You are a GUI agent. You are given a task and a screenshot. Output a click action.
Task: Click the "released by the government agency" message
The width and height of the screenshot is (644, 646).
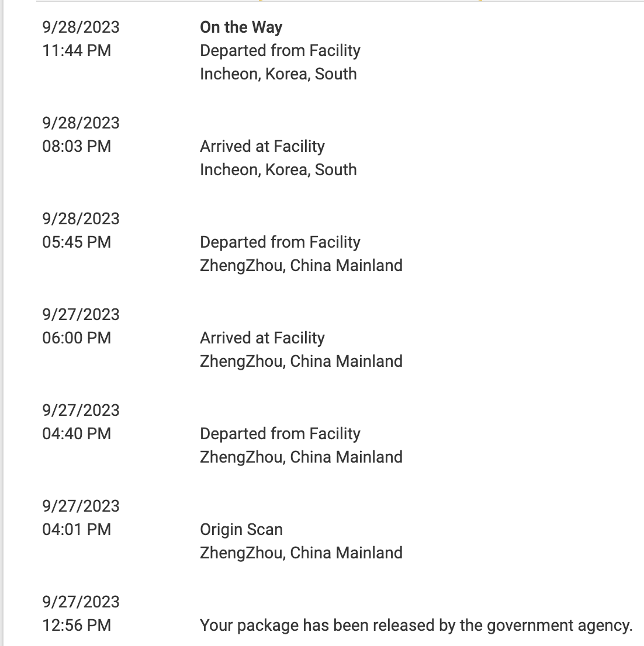(x=416, y=626)
